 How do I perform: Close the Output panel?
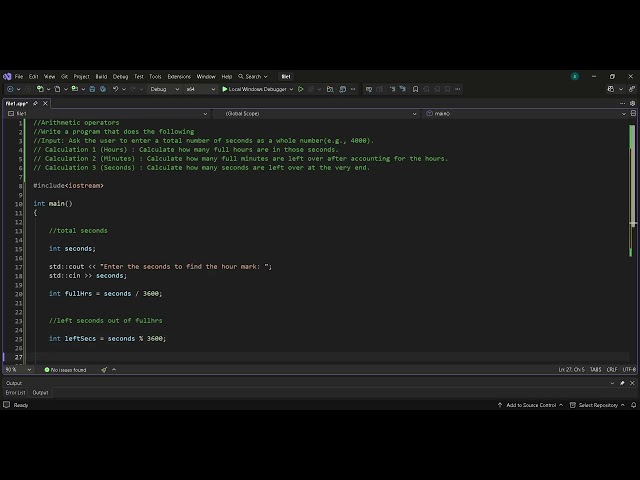632,383
